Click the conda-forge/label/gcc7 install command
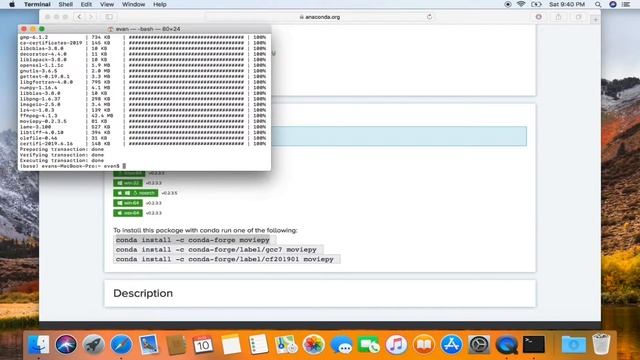This screenshot has width=640, height=360. [216, 249]
